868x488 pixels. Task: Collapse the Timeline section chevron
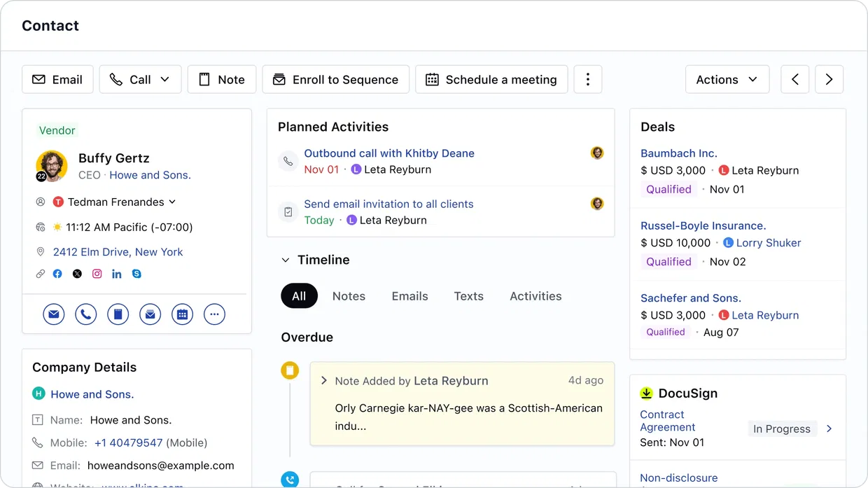point(286,259)
